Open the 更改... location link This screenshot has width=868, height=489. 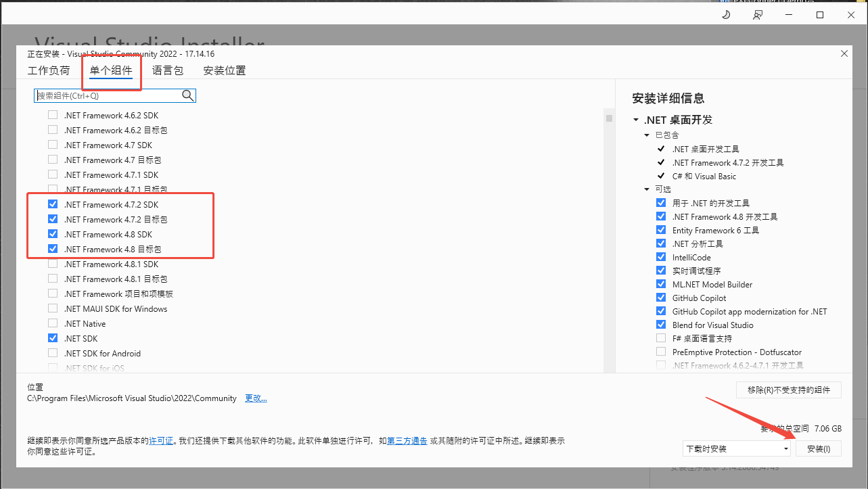coord(256,398)
